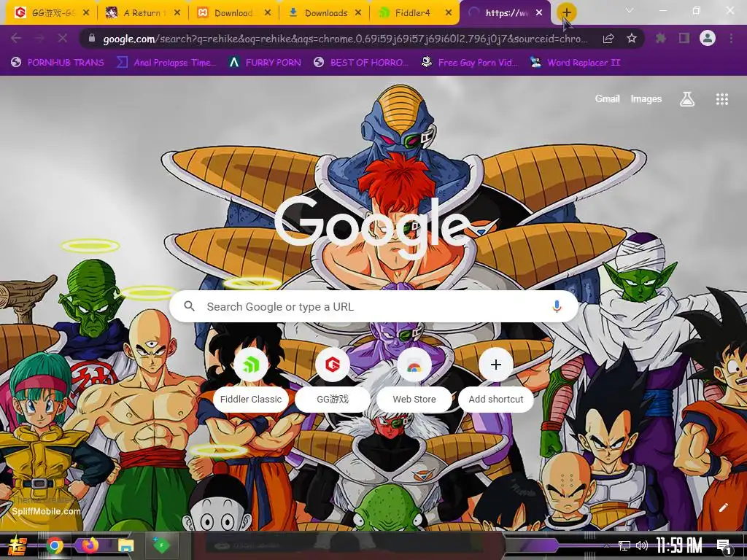
Task: Open the Start button on the taskbar
Action: tap(18, 545)
